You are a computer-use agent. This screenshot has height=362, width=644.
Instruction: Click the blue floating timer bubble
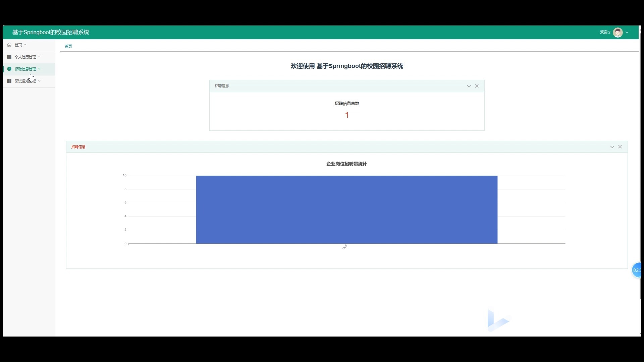(x=636, y=270)
